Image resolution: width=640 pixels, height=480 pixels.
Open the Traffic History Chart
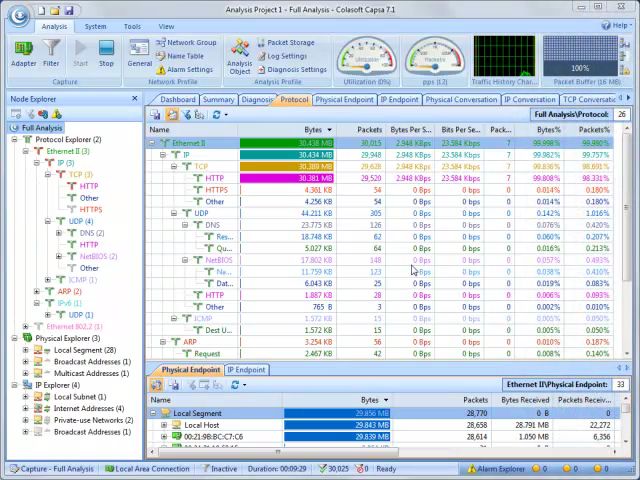(504, 56)
